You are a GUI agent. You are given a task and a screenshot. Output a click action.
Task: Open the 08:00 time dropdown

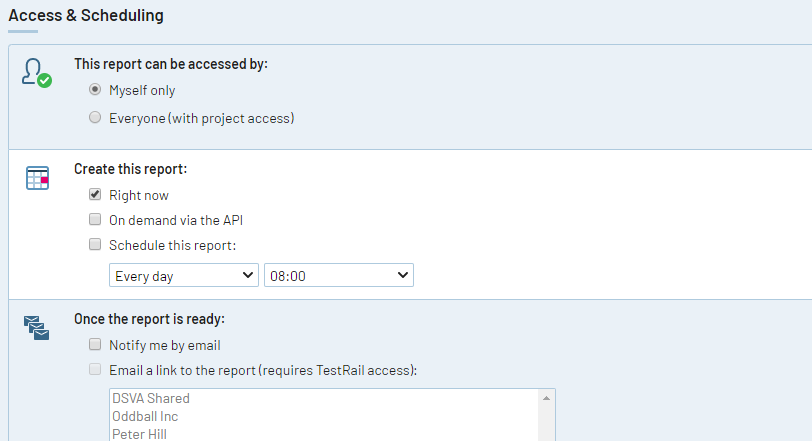point(338,275)
